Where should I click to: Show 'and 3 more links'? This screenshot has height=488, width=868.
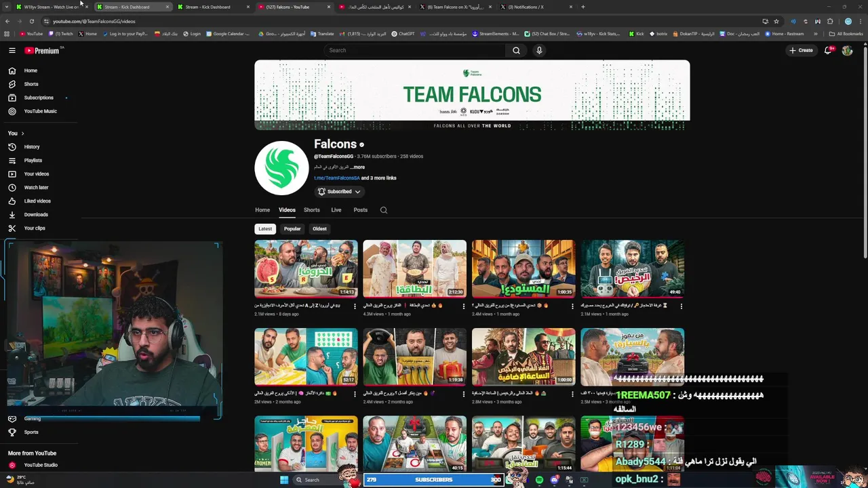379,178
